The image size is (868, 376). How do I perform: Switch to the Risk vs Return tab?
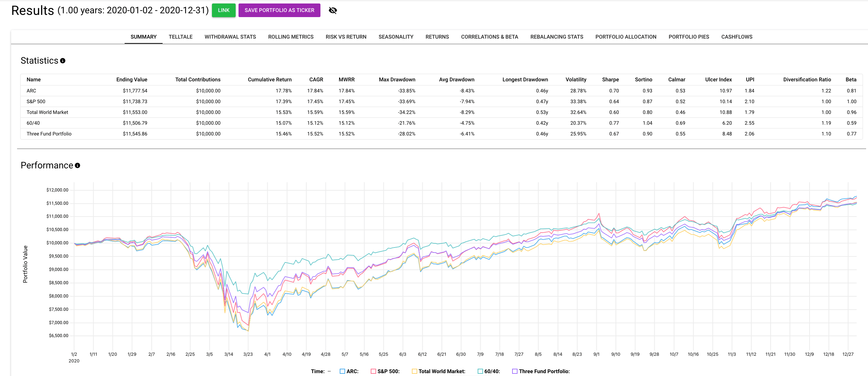click(346, 37)
